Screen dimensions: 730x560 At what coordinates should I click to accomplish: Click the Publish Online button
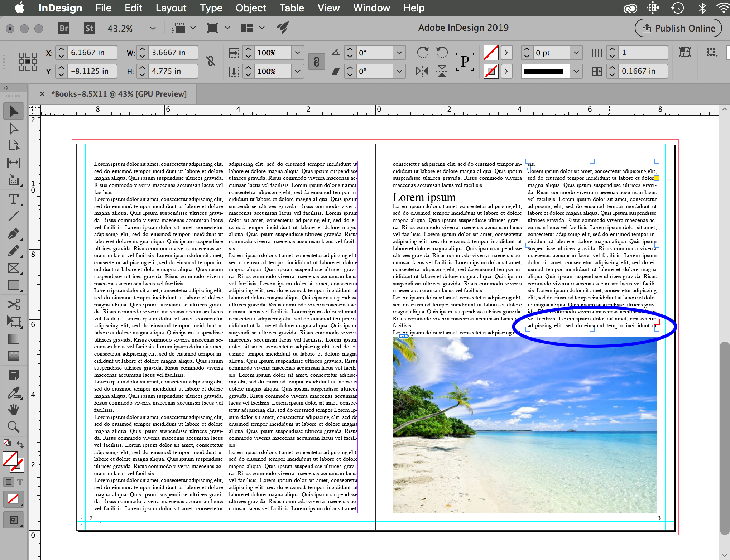tap(678, 28)
